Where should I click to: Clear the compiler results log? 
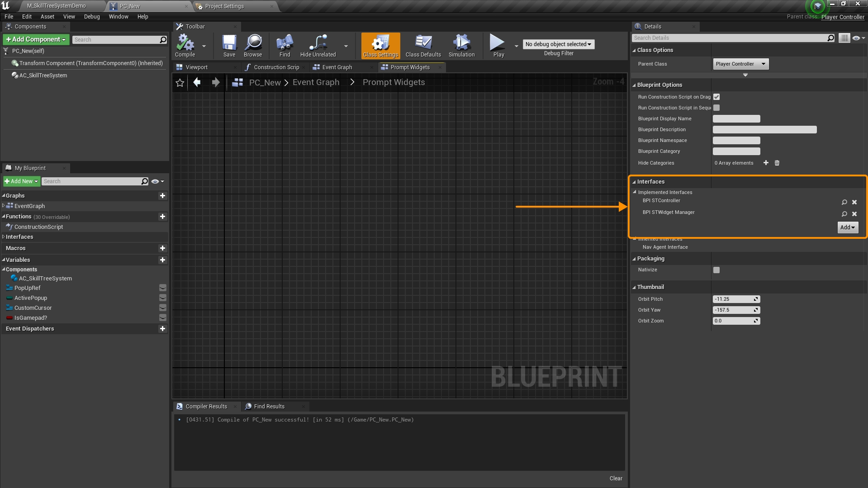coord(616,479)
